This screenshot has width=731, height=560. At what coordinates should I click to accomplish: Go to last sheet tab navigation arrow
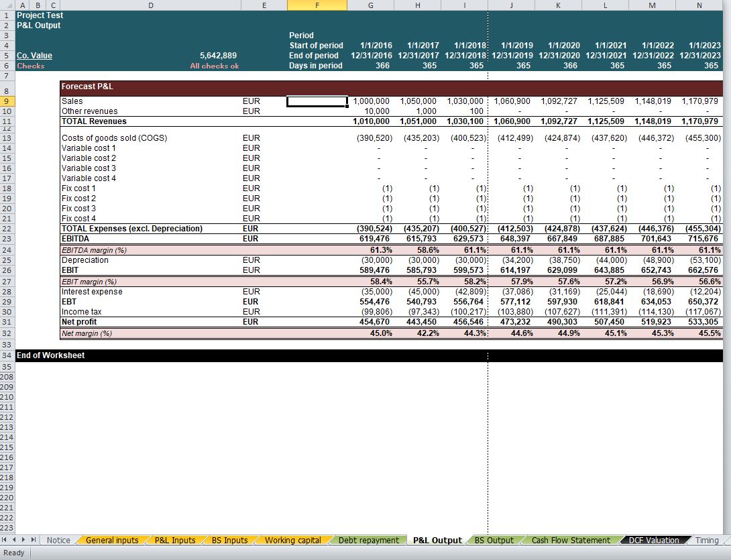tap(34, 539)
